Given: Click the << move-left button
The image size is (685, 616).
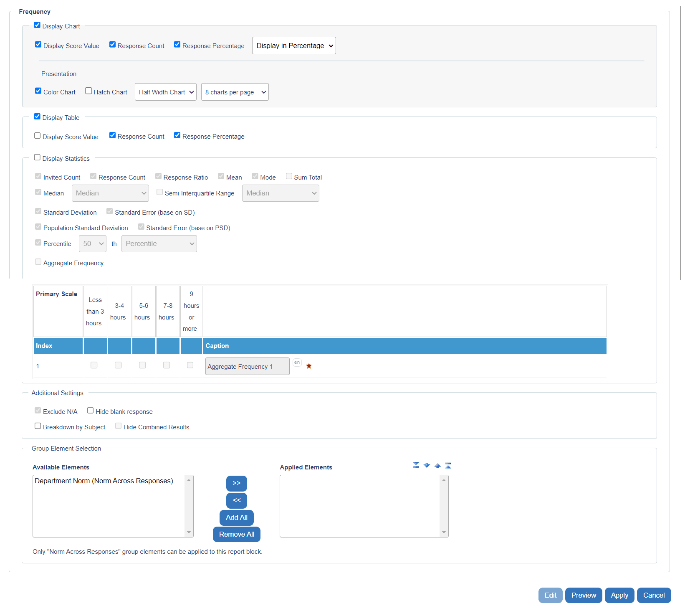Looking at the screenshot, I should [x=237, y=501].
